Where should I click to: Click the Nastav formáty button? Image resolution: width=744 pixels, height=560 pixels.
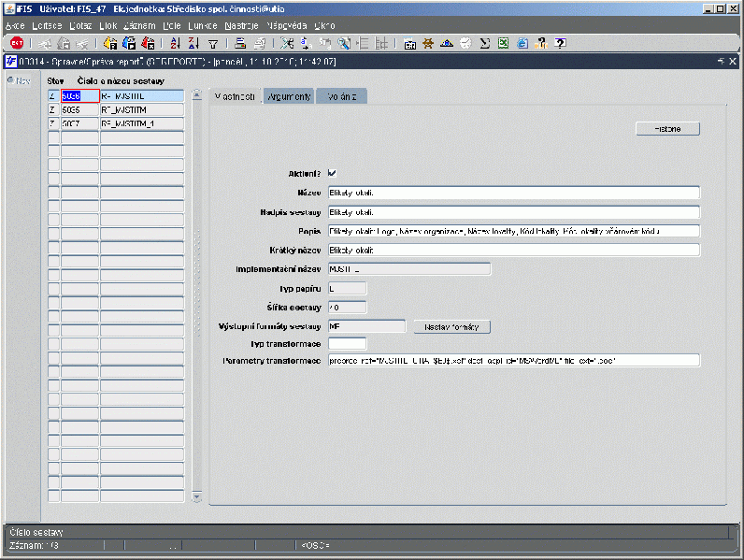451,326
